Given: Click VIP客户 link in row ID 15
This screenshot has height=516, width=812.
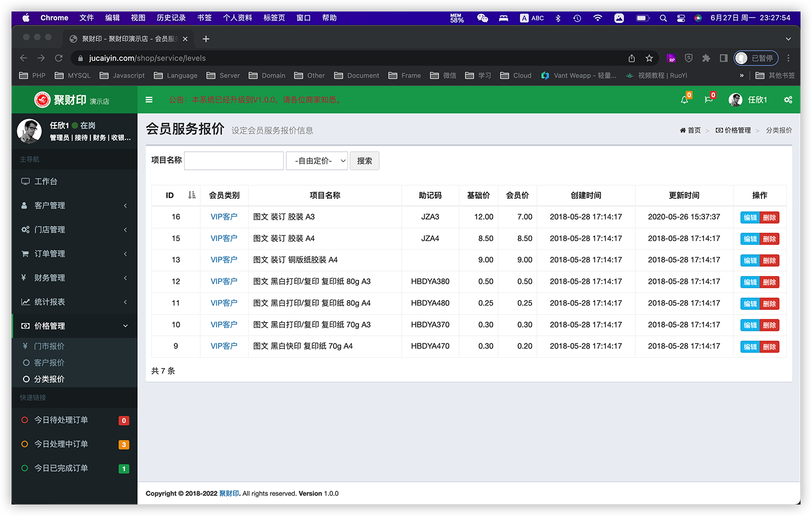Looking at the screenshot, I should [224, 238].
